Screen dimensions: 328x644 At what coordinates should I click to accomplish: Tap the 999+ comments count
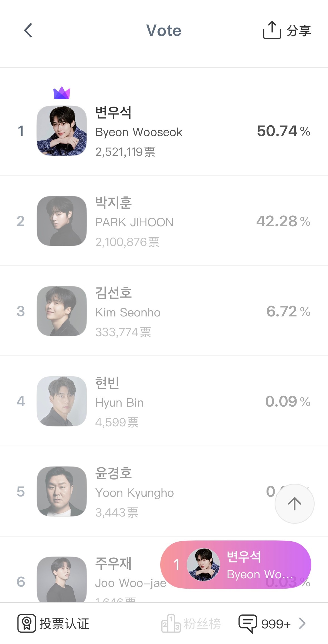276,624
